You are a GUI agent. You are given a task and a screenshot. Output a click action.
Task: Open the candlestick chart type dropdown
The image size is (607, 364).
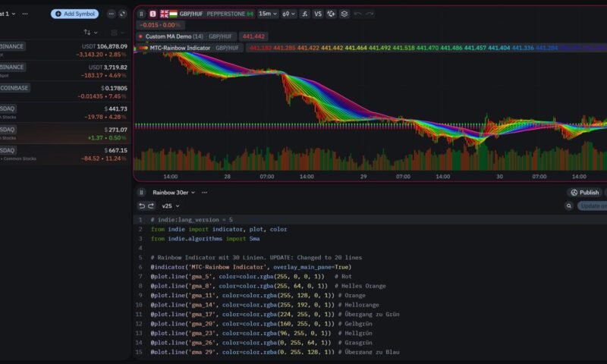pos(289,14)
